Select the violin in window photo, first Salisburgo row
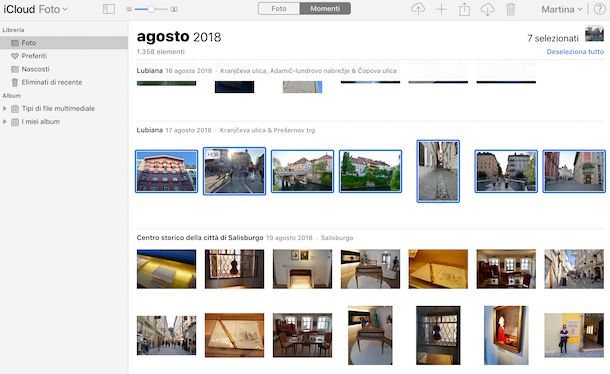Image resolution: width=610 pixels, height=374 pixels. [x=234, y=269]
